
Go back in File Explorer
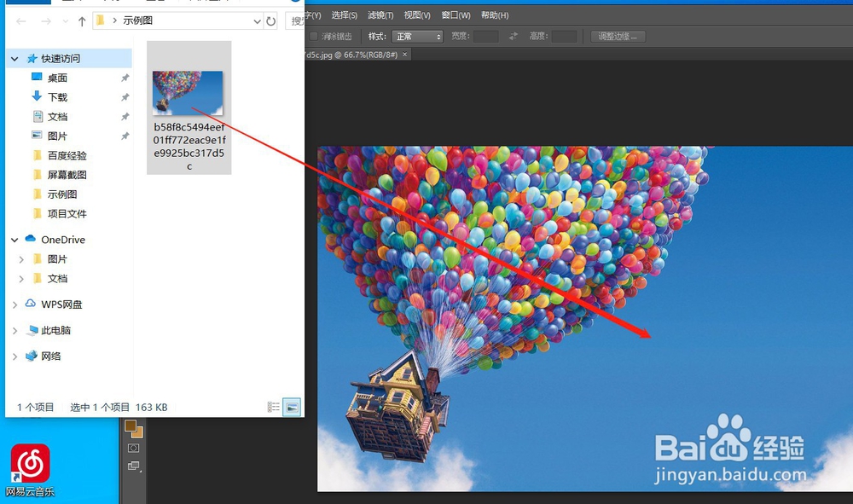pyautogui.click(x=21, y=21)
